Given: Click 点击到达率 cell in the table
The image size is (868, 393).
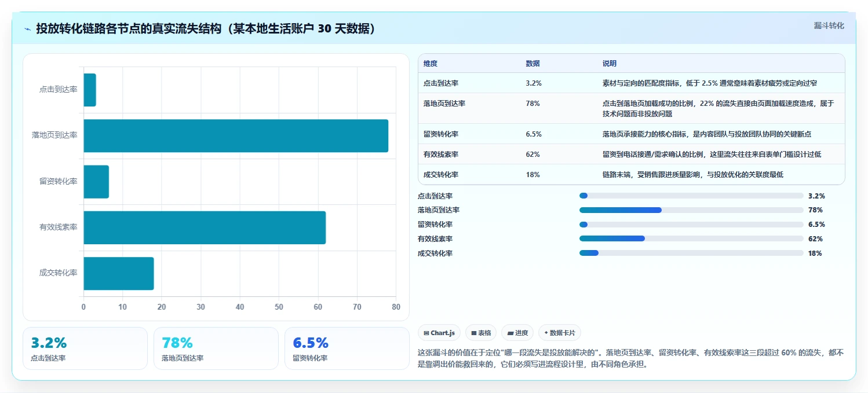Looking at the screenshot, I should 441,83.
